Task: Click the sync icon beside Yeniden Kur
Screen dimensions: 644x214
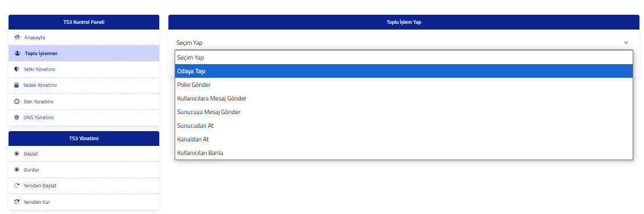Action: pos(17,202)
